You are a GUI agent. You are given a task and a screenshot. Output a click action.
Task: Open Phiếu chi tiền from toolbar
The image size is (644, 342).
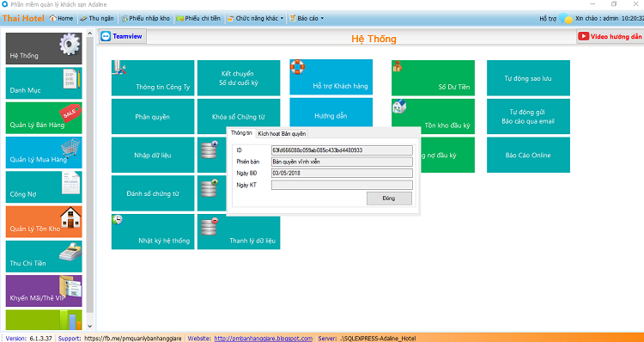[x=198, y=19]
